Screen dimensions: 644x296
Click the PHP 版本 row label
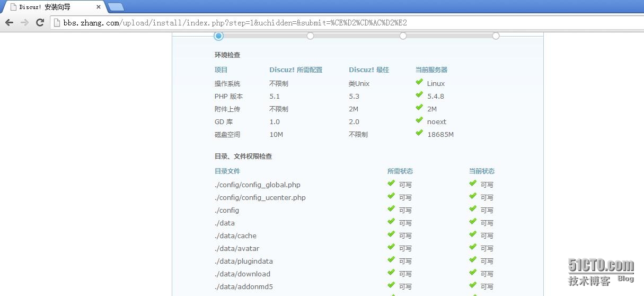[229, 97]
